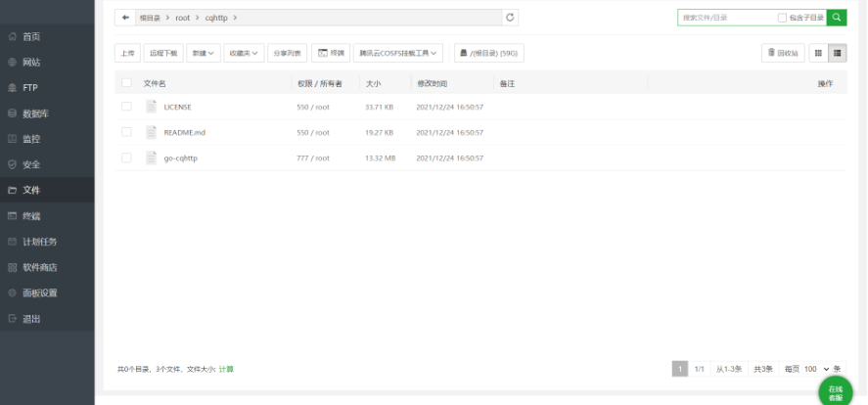The width and height of the screenshot is (868, 405).
Task: Click the 计划任务 calendar icon
Action: pyautogui.click(x=12, y=242)
